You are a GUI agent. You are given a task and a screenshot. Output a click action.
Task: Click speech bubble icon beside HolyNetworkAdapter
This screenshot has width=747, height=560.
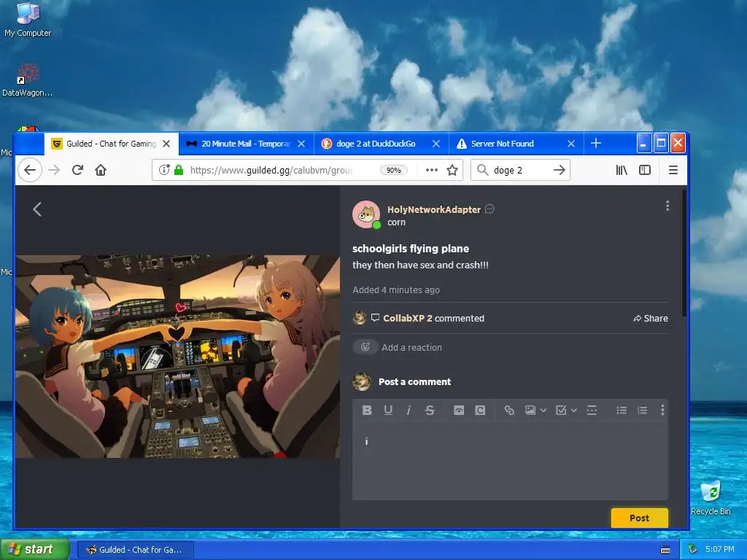(x=489, y=209)
